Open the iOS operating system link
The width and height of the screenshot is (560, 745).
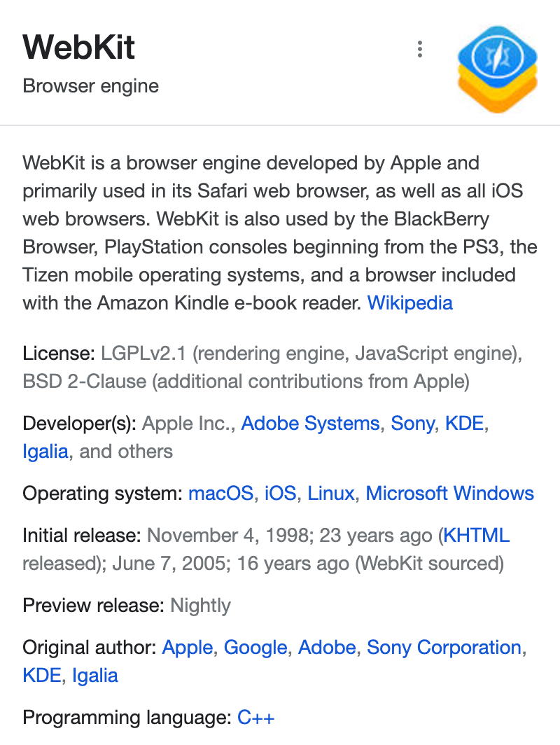point(280,493)
